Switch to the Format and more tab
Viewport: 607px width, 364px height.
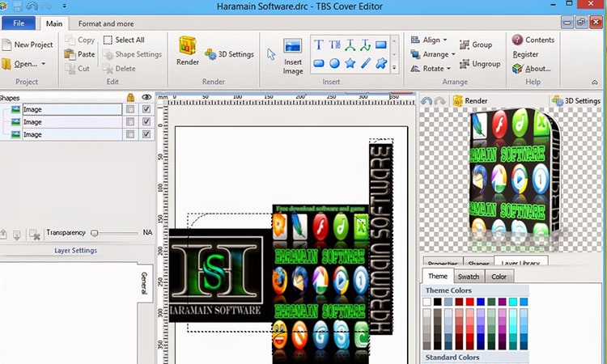coord(106,23)
